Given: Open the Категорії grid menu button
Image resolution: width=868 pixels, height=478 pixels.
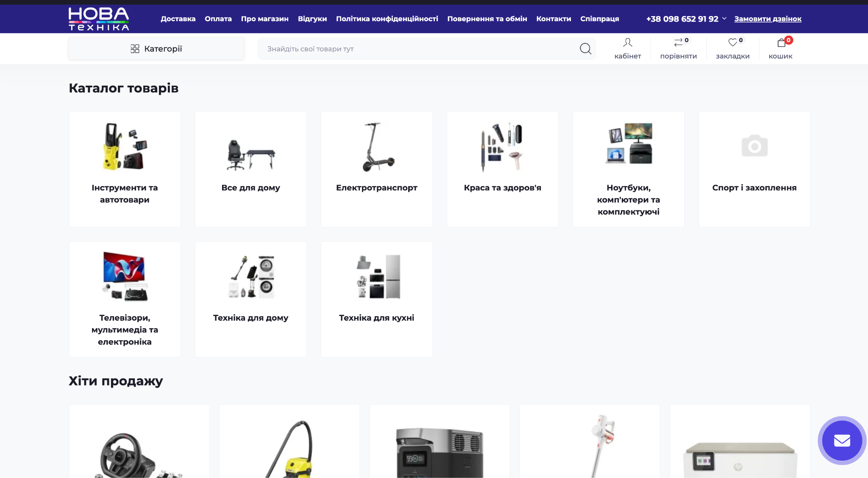Looking at the screenshot, I should (156, 49).
